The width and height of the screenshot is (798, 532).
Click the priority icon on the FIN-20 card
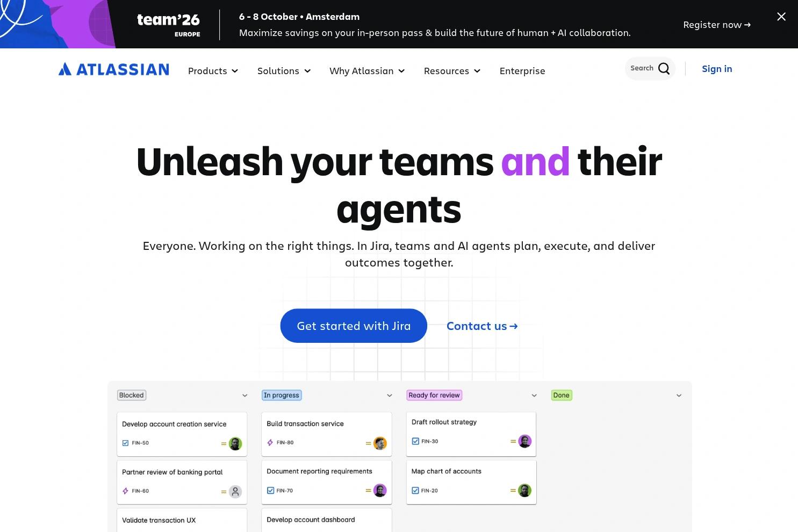(513, 490)
